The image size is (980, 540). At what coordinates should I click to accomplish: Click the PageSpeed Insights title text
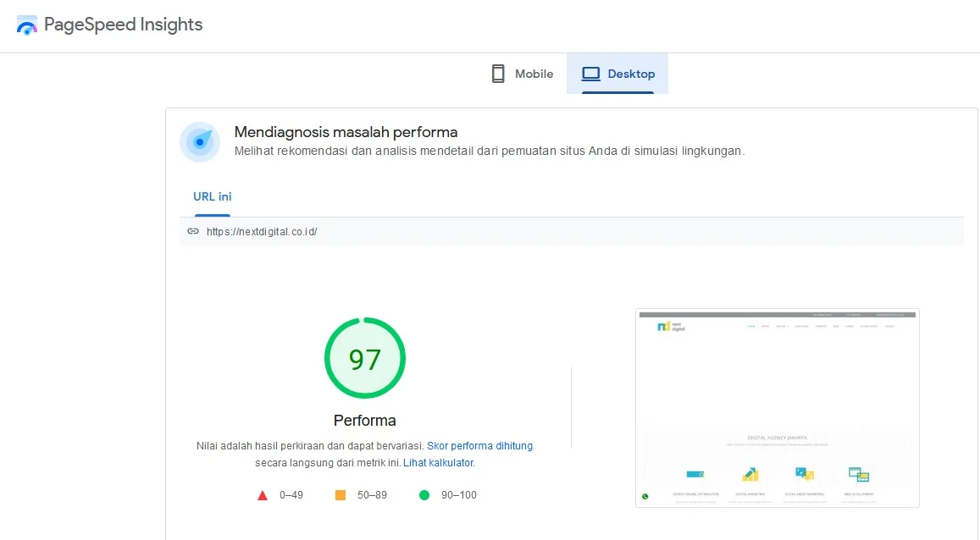pos(123,25)
